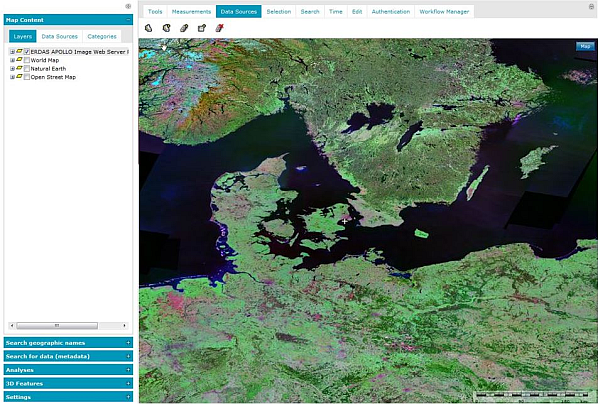Open the Tools tab
The image size is (600, 404).
(155, 11)
